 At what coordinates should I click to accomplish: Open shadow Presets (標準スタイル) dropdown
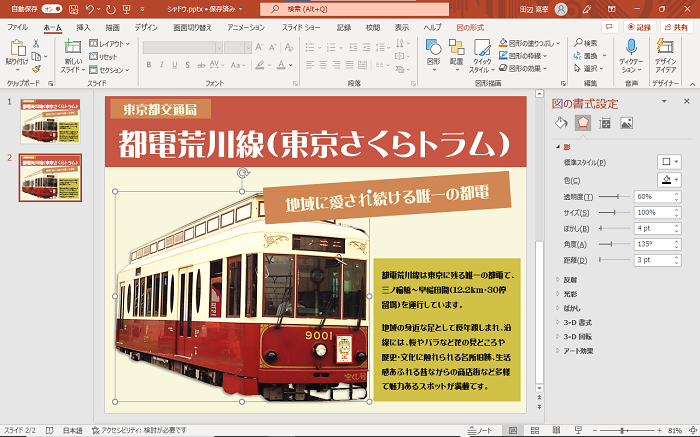click(669, 162)
